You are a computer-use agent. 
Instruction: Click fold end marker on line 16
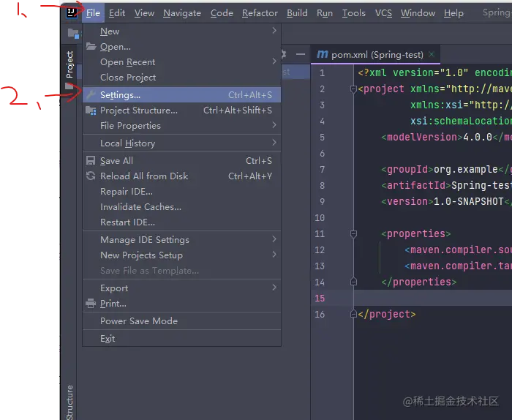(x=353, y=314)
